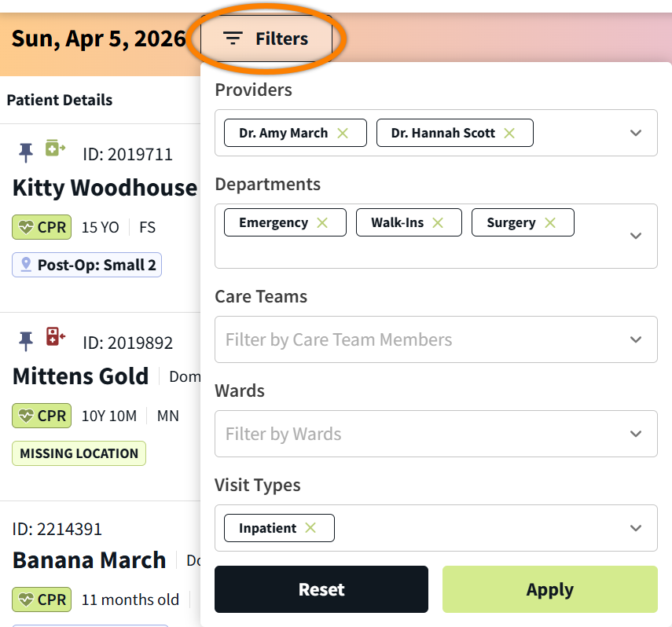Image resolution: width=672 pixels, height=627 pixels.
Task: Apply the selected filters
Action: (x=549, y=589)
